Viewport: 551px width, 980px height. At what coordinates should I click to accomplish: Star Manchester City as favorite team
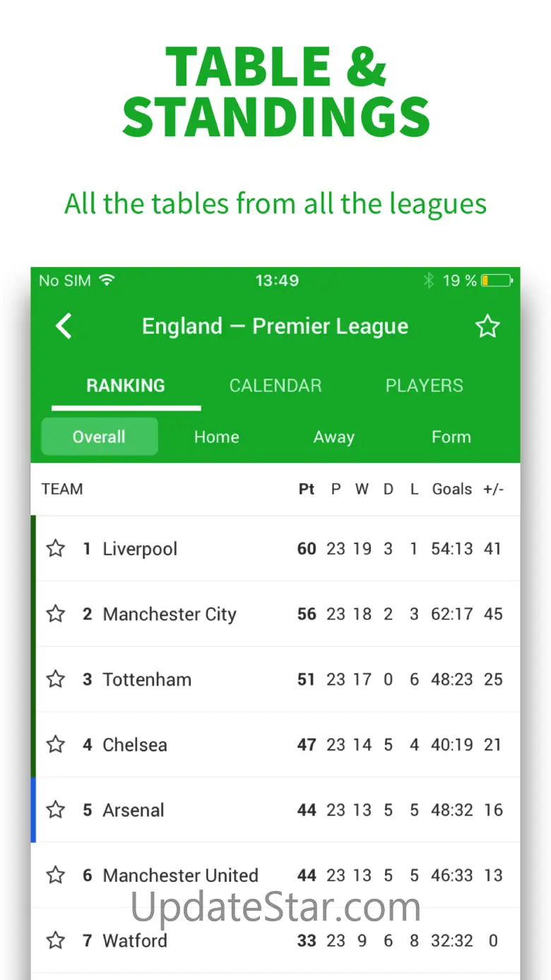click(x=56, y=614)
